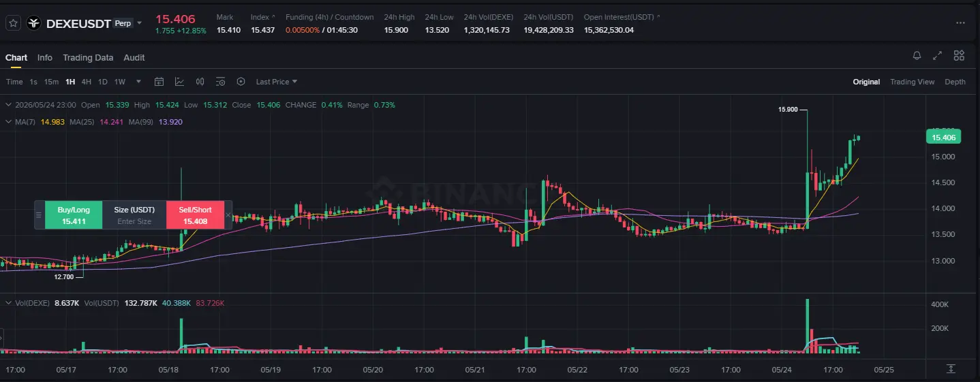This screenshot has width=980, height=382.
Task: Grab the quick order panel drag handle
Action: [40, 215]
